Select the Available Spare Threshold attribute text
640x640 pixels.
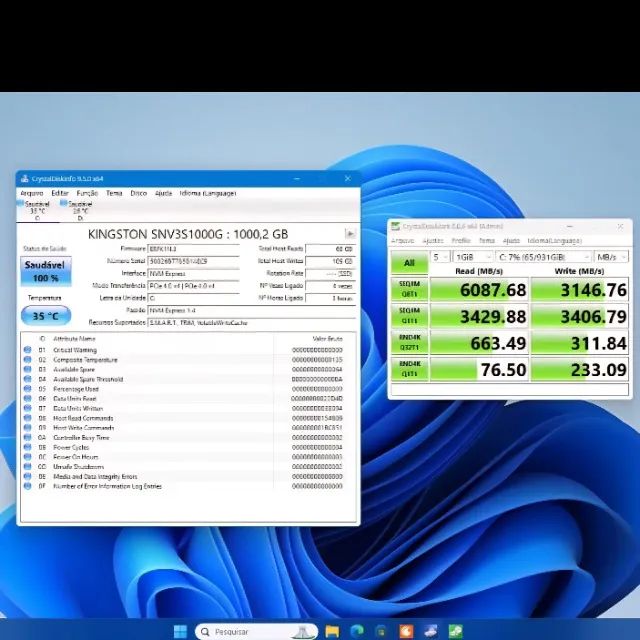[88, 379]
